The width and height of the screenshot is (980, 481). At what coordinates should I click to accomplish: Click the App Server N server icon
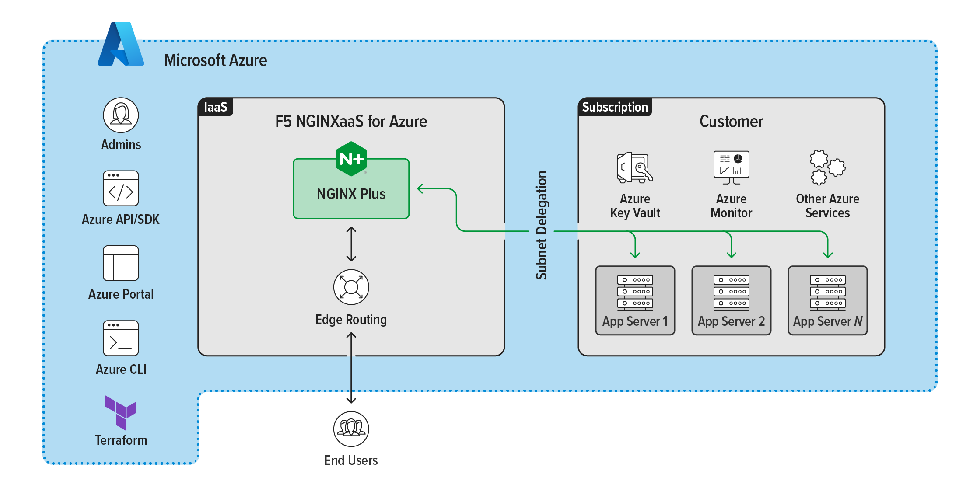pyautogui.click(x=828, y=292)
